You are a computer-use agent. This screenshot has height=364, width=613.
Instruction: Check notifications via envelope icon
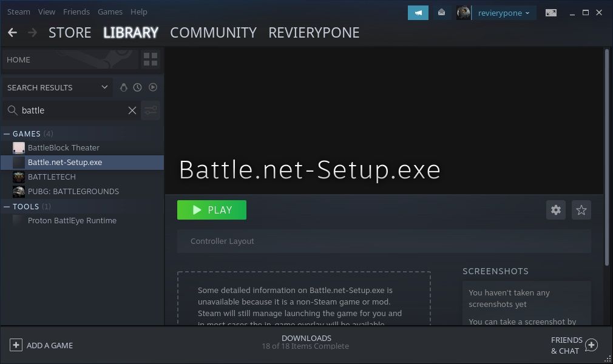pos(441,12)
